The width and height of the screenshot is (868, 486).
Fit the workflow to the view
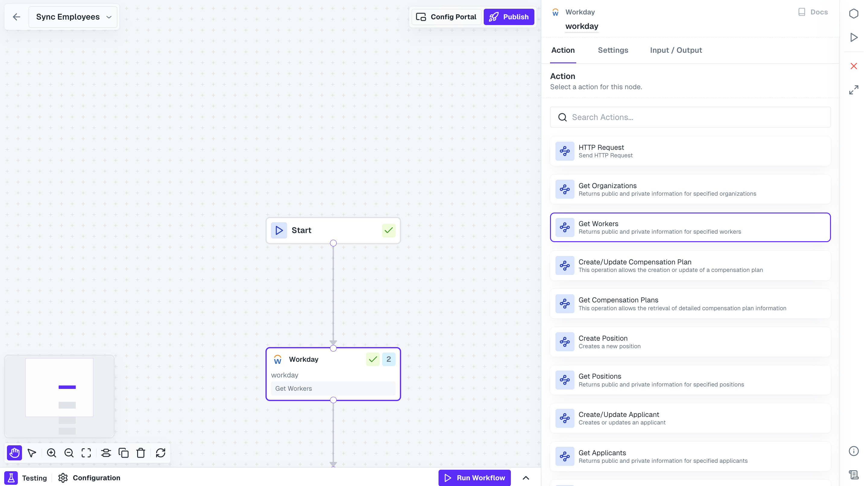[86, 453]
